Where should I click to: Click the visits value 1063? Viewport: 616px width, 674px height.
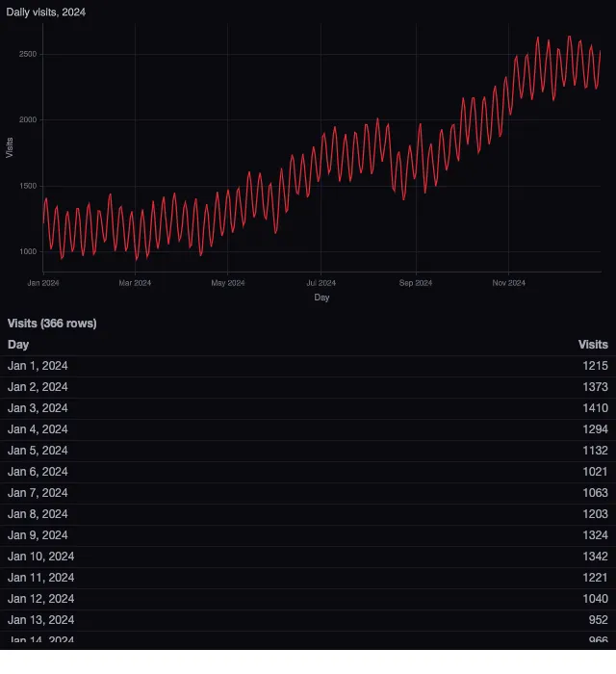595,493
